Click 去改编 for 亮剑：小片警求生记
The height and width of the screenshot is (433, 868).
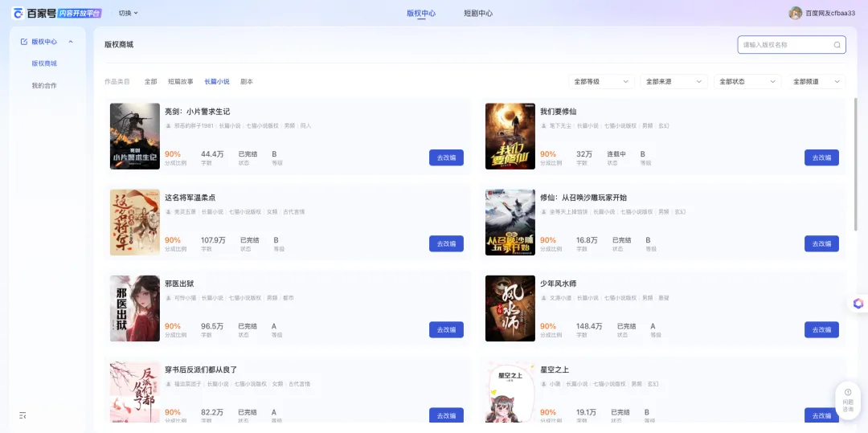coord(446,157)
